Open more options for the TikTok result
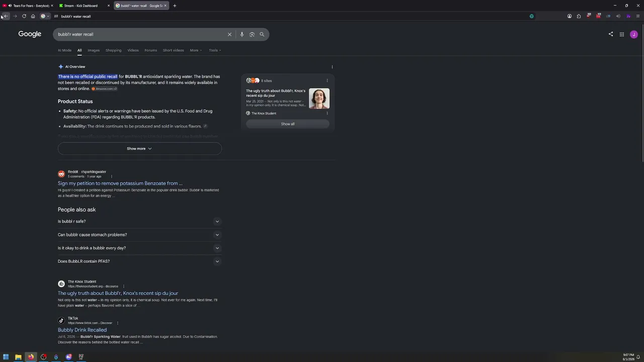Viewport: 644px width, 362px height. point(118,323)
